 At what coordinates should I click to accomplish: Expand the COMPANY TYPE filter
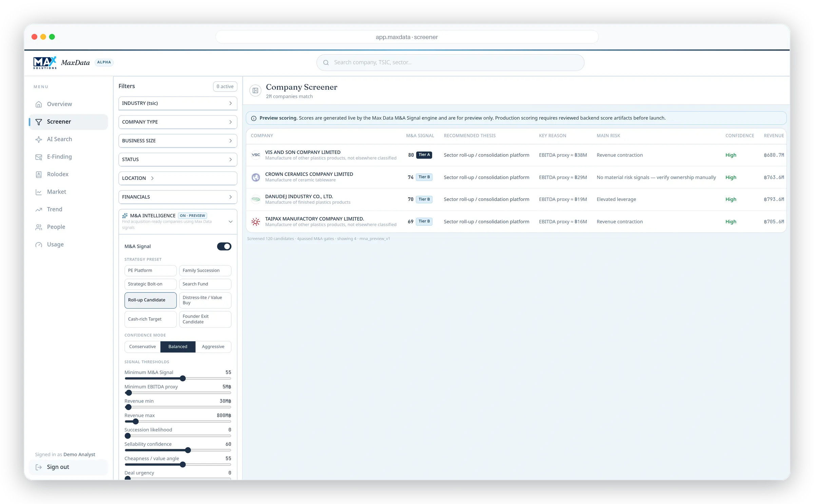[178, 122]
